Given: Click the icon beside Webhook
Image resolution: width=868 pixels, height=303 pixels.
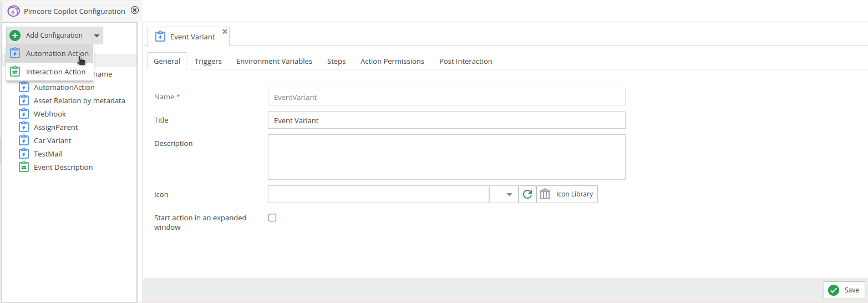Looking at the screenshot, I should coord(23,114).
